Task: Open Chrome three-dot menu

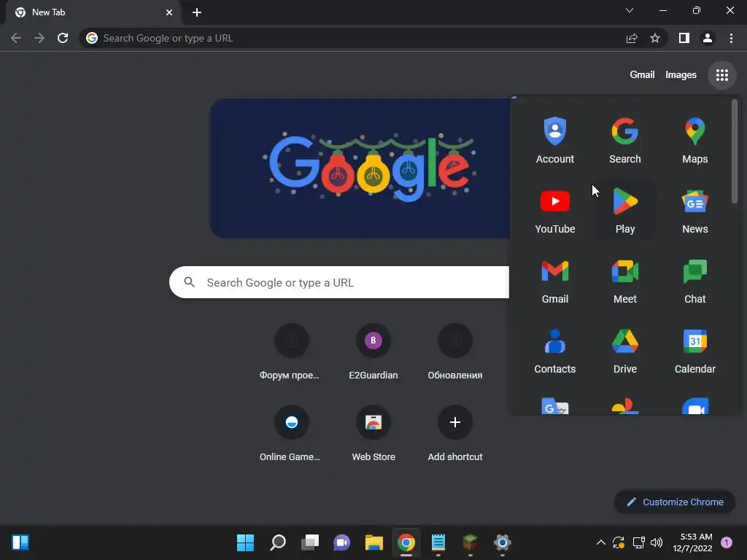Action: (x=731, y=38)
